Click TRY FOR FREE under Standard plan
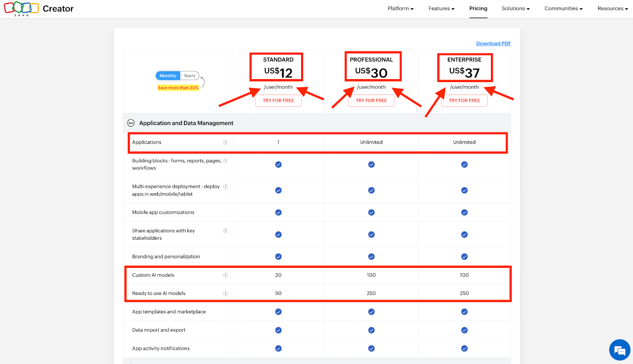 point(279,100)
